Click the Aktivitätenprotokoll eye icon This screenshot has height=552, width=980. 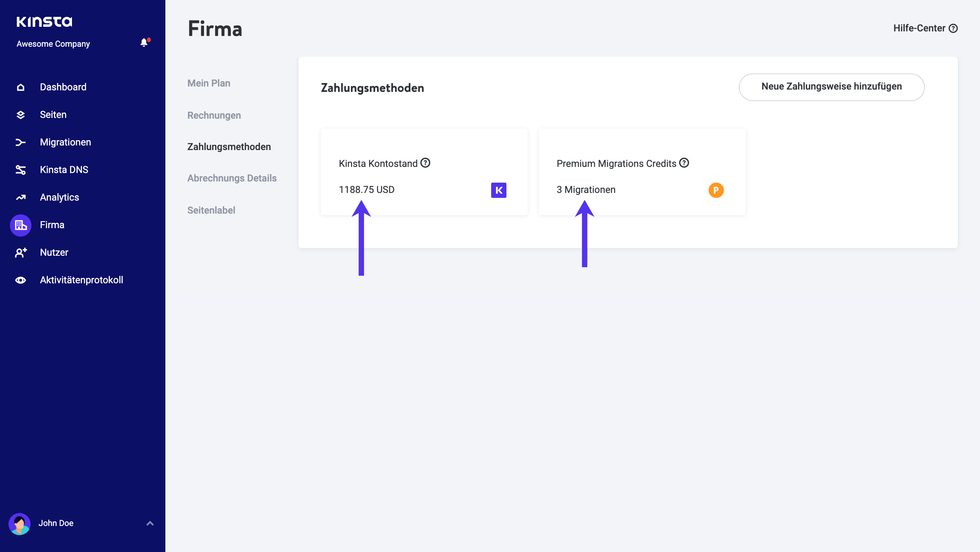coord(20,280)
